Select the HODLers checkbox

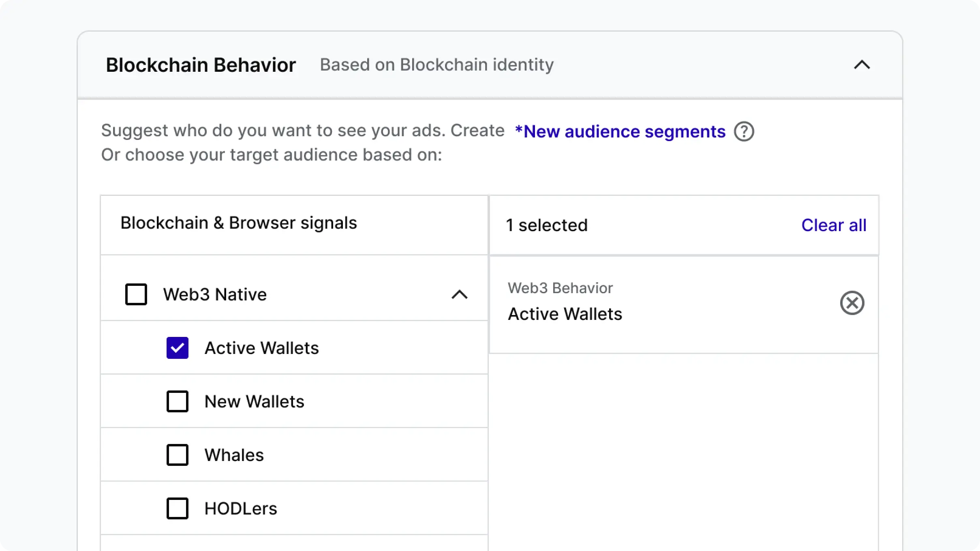(x=178, y=508)
